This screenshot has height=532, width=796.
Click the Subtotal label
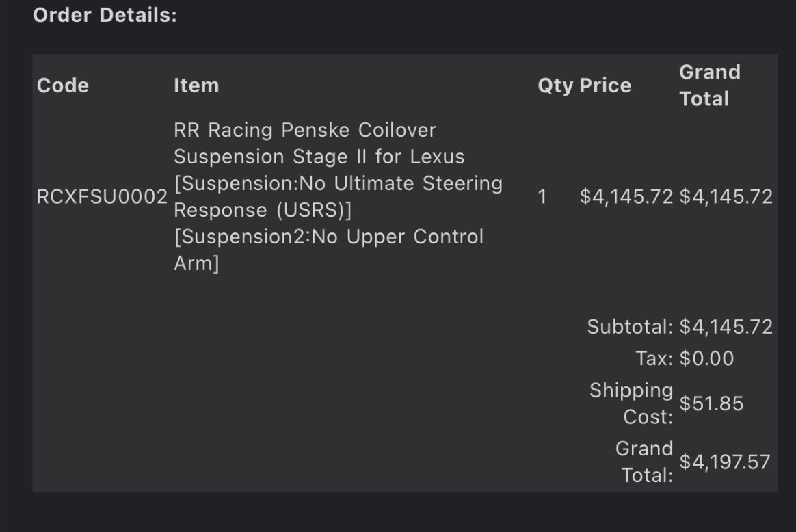(630, 327)
